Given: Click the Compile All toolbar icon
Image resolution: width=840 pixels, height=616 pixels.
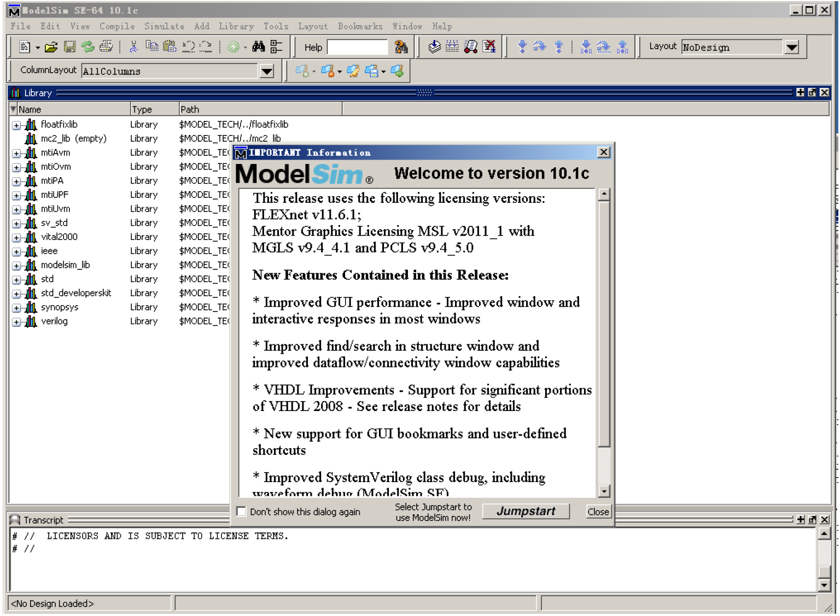Looking at the screenshot, I should pyautogui.click(x=452, y=46).
